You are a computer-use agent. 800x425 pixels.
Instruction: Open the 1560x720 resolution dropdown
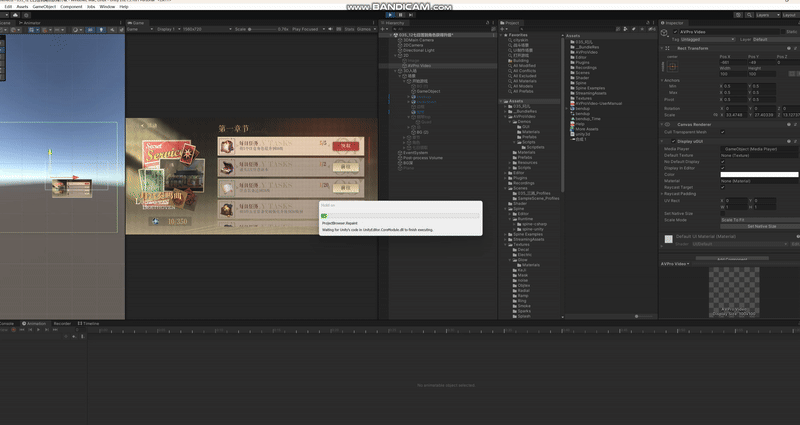point(208,30)
